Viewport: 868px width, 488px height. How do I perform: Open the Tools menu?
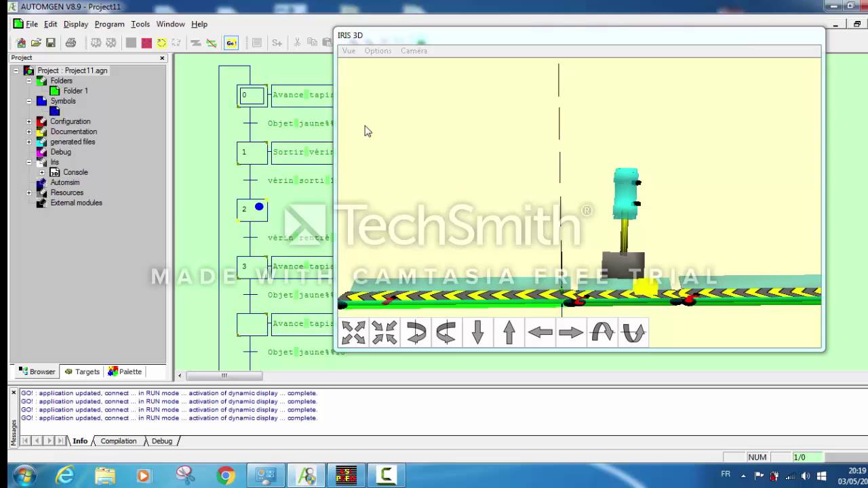tap(140, 24)
